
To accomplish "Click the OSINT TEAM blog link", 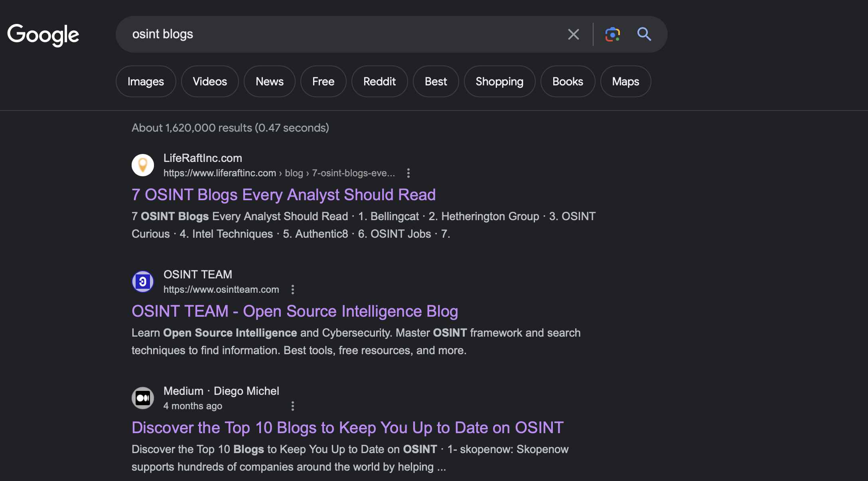I will click(294, 311).
